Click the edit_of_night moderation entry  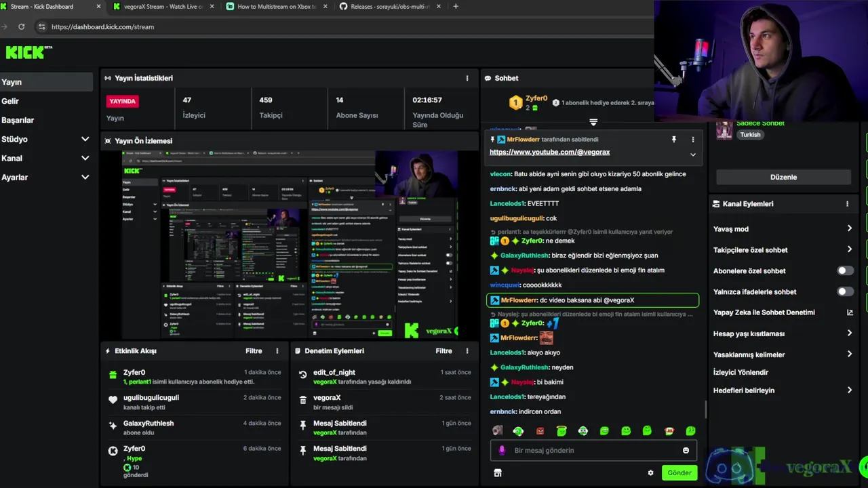pyautogui.click(x=384, y=377)
